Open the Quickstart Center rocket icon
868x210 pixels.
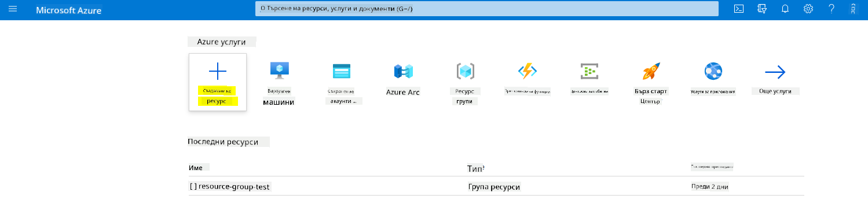(x=651, y=71)
